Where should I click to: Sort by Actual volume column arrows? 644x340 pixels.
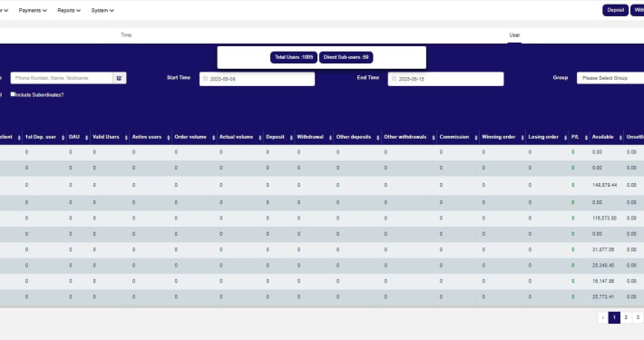260,138
